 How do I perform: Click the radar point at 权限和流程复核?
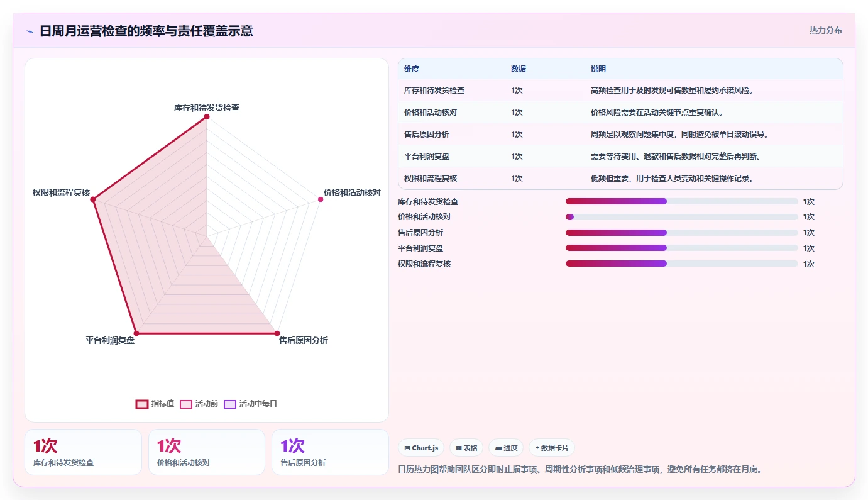pos(93,199)
